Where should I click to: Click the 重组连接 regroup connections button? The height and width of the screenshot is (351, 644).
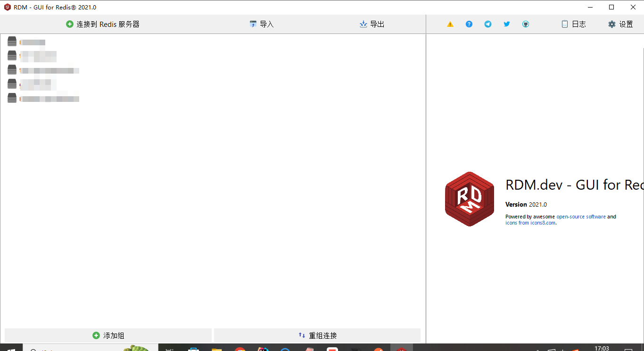click(x=317, y=335)
